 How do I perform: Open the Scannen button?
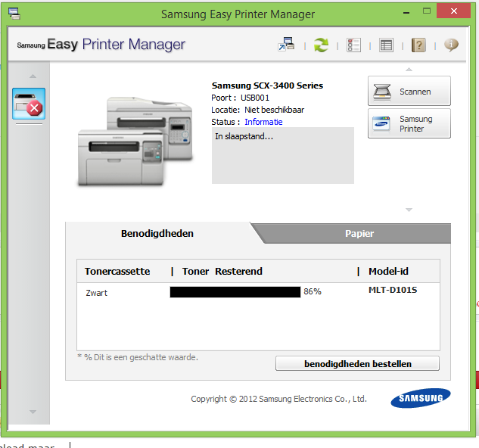click(x=409, y=91)
